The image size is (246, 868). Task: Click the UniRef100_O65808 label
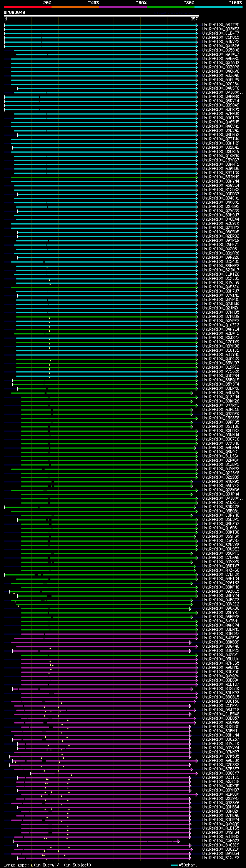221,50
